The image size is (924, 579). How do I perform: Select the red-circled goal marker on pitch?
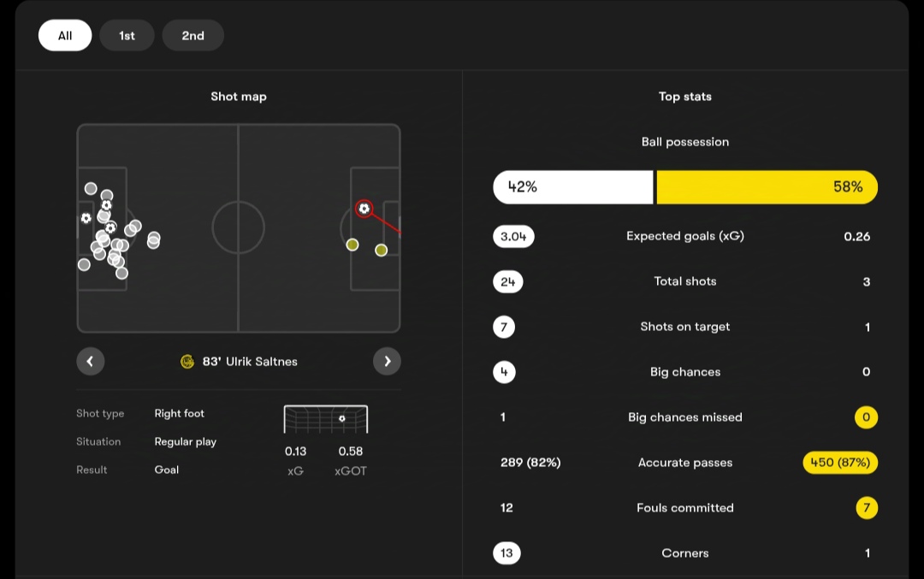(x=364, y=209)
